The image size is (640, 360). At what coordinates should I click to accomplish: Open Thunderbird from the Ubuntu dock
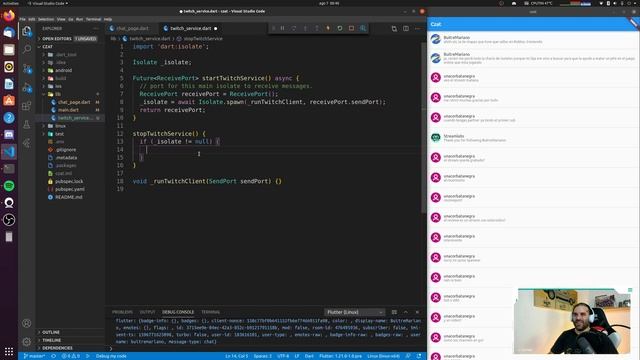click(x=9, y=33)
